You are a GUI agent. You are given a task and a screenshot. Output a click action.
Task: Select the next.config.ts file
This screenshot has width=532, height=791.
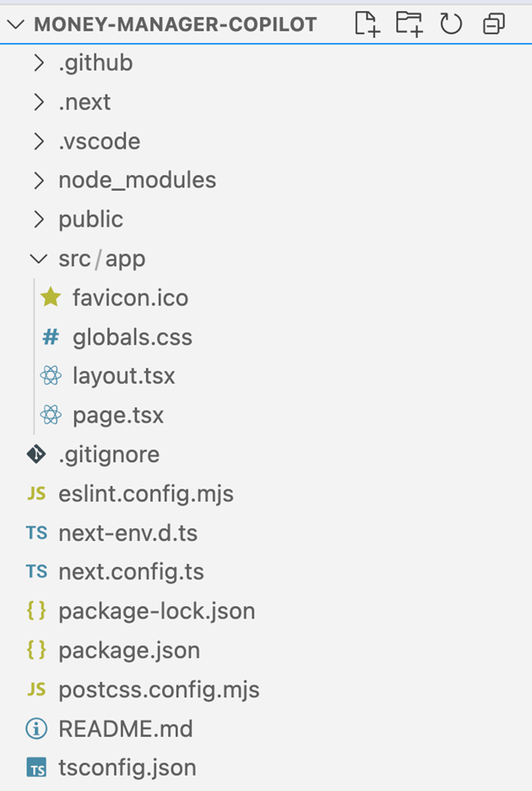click(131, 571)
